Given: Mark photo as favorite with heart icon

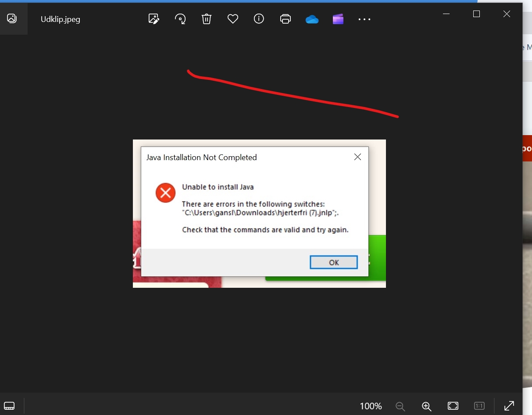Looking at the screenshot, I should [x=233, y=19].
